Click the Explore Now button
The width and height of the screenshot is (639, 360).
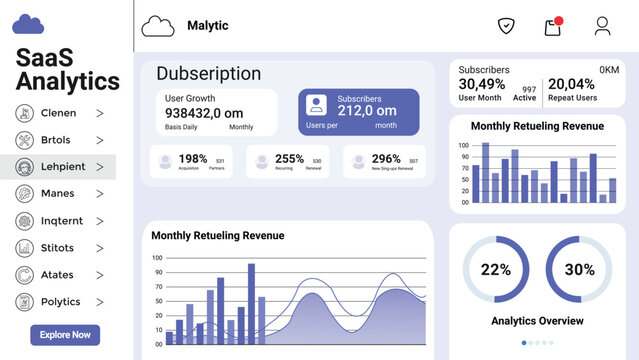pyautogui.click(x=65, y=335)
